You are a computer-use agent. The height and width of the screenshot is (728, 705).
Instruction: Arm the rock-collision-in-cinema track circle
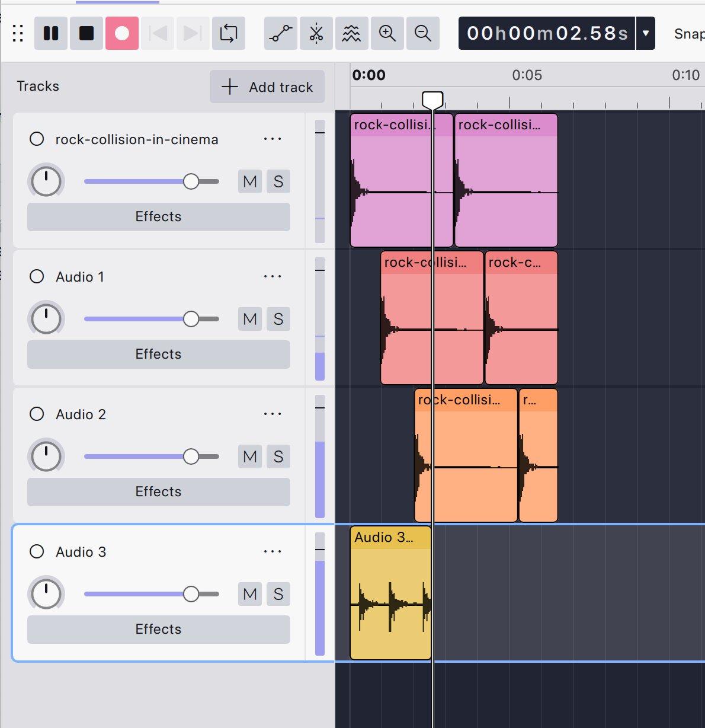click(x=37, y=139)
